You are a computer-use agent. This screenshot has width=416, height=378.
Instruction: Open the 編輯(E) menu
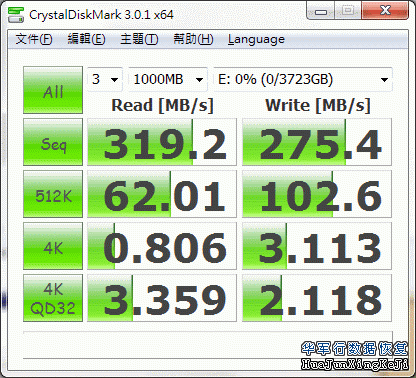[x=86, y=39]
